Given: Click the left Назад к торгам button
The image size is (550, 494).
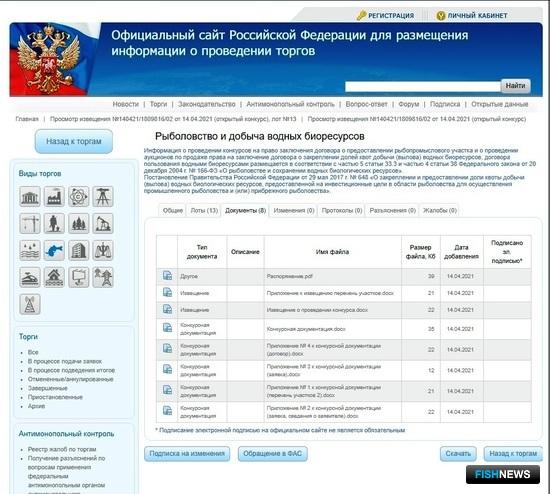Looking at the screenshot, I should click(74, 141).
